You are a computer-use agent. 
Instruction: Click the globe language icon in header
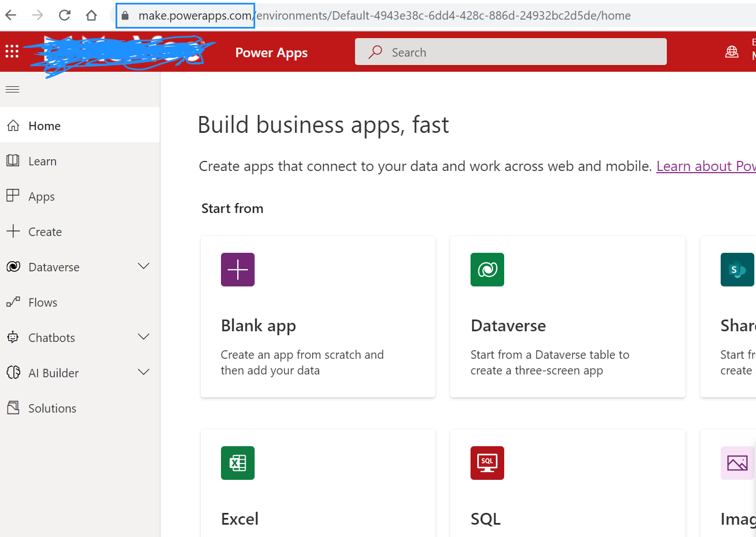pos(731,51)
